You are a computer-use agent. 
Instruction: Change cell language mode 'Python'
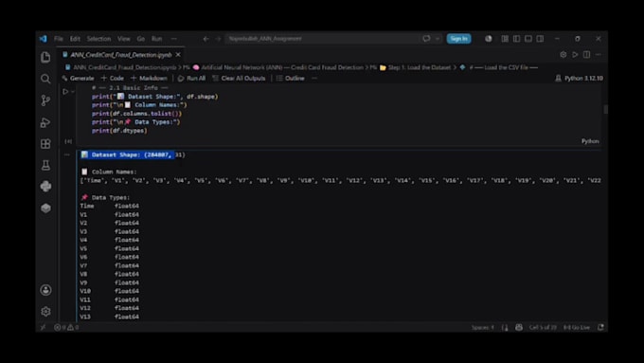tap(590, 141)
